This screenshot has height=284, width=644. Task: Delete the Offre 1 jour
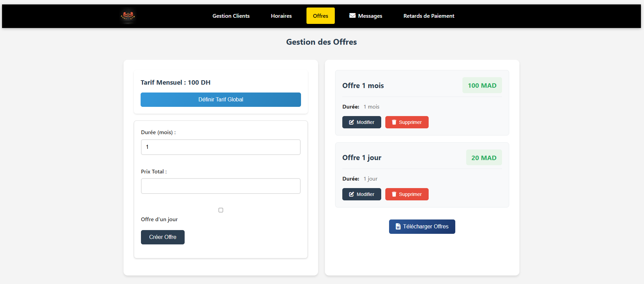[407, 194]
